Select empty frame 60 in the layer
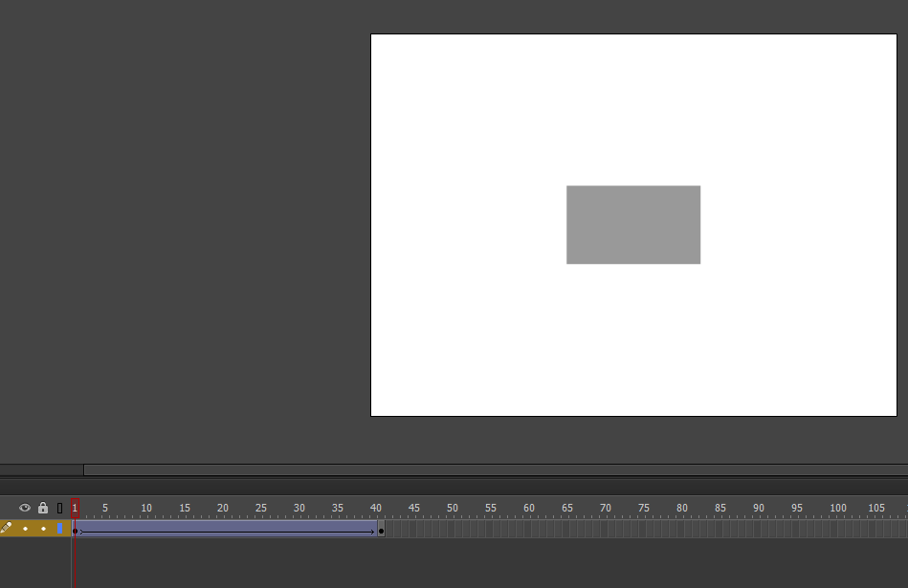The height and width of the screenshot is (588, 908). tap(526, 529)
